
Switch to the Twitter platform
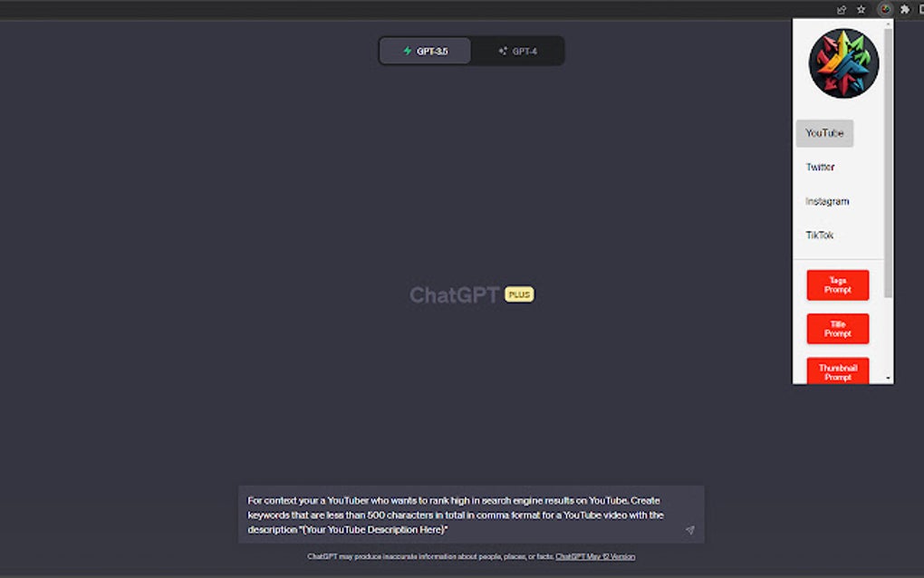pos(821,167)
